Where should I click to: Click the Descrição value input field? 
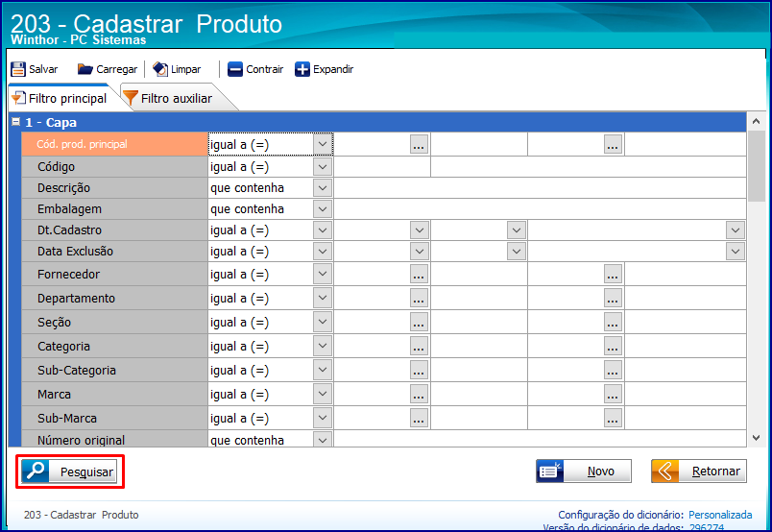pyautogui.click(x=540, y=188)
